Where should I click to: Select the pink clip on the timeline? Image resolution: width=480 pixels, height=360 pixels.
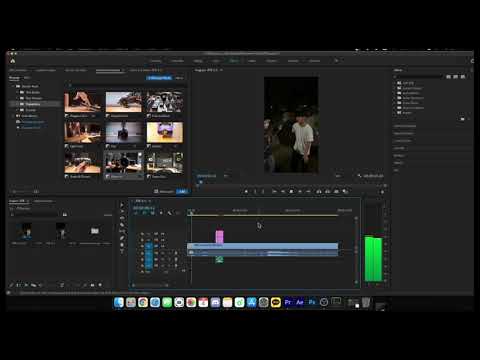coord(219,236)
